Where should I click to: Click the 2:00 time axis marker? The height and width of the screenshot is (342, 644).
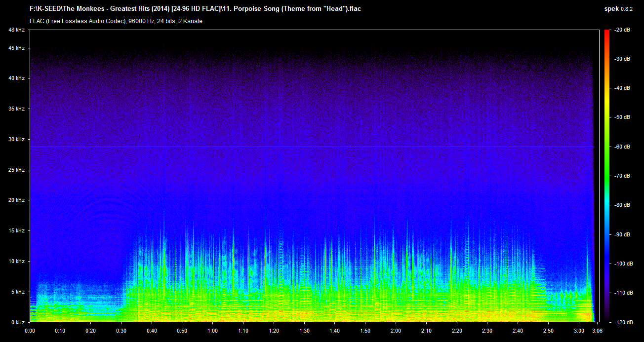tap(396, 331)
